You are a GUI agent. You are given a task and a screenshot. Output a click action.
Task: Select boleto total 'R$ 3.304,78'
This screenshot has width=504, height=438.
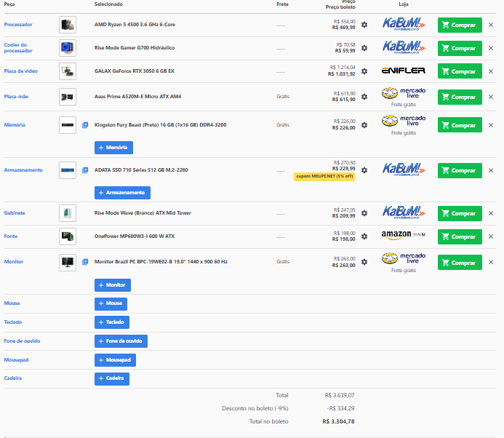click(x=338, y=421)
